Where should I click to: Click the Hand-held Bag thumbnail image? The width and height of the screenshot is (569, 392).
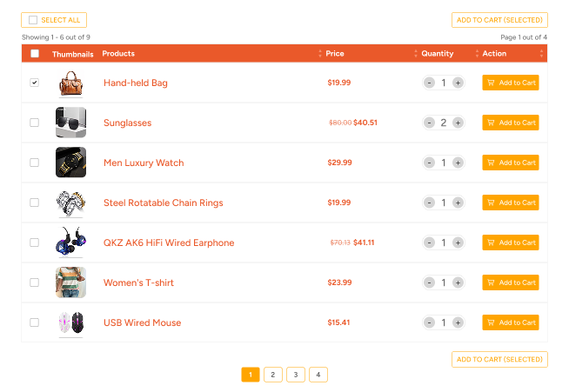click(70, 83)
